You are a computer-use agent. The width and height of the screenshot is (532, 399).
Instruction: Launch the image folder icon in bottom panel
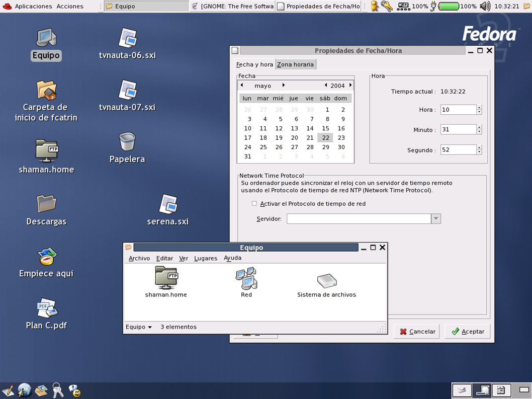41,390
